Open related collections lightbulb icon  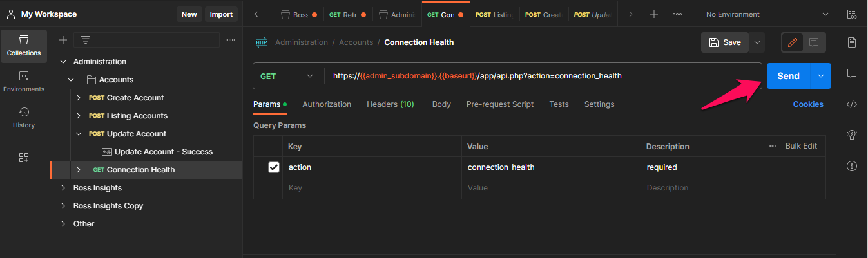852,135
